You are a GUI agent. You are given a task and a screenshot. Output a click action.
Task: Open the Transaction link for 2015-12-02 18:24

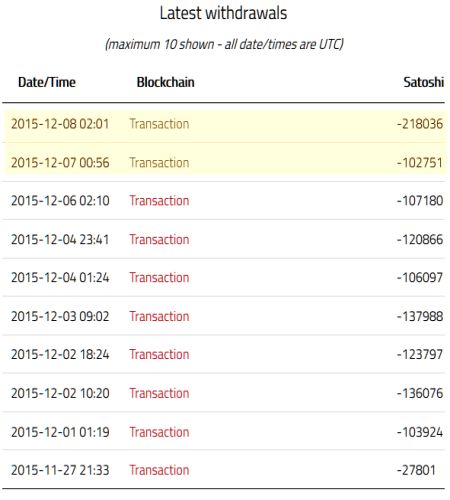coord(159,354)
